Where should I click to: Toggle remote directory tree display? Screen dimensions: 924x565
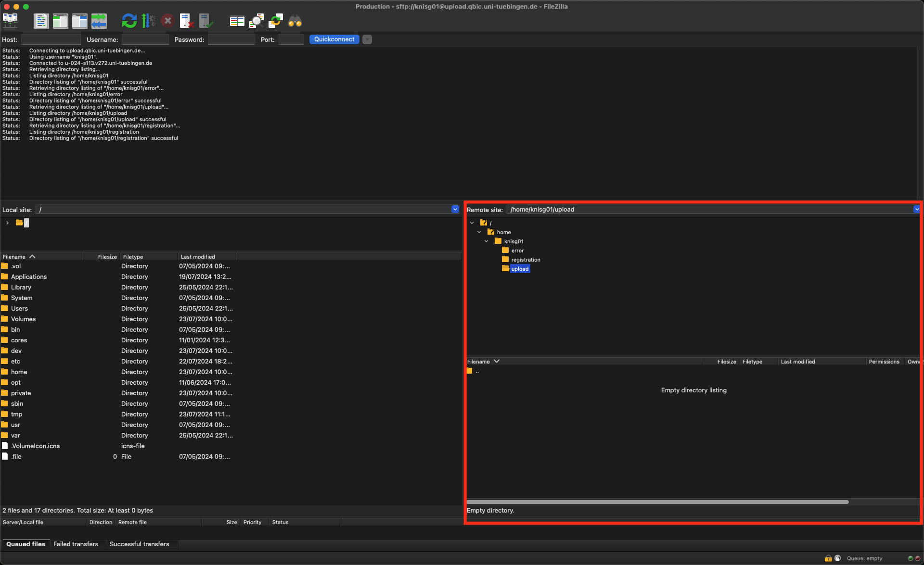79,21
